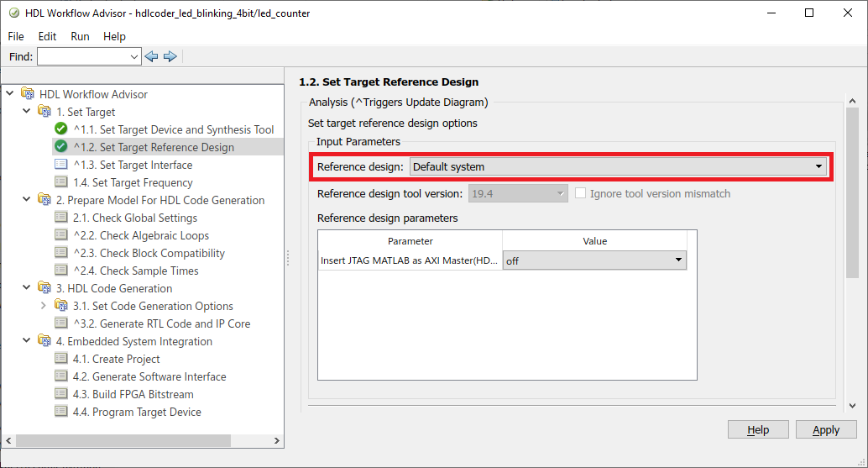
Task: Expand the 3.1 Set Code Generation Options node
Action: click(x=43, y=305)
